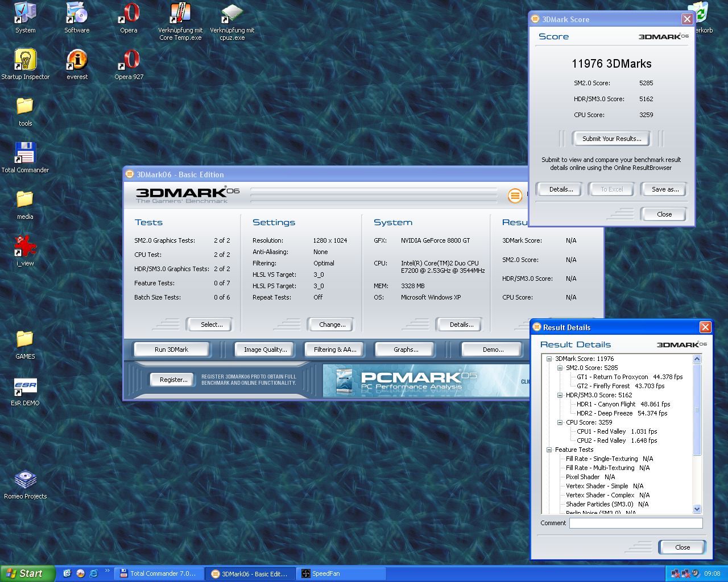The width and height of the screenshot is (728, 582).
Task: Select Fill Rate - Single-Texturing row
Action: point(610,459)
